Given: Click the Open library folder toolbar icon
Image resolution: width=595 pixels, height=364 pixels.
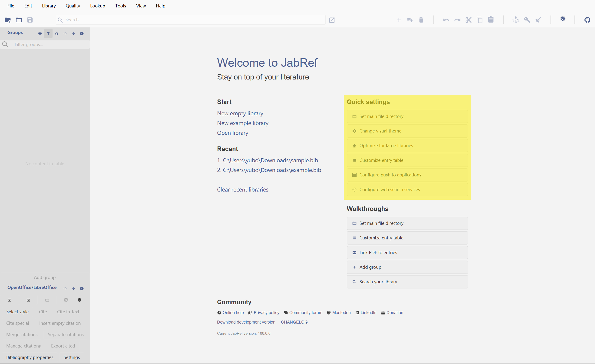Looking at the screenshot, I should [x=19, y=20].
